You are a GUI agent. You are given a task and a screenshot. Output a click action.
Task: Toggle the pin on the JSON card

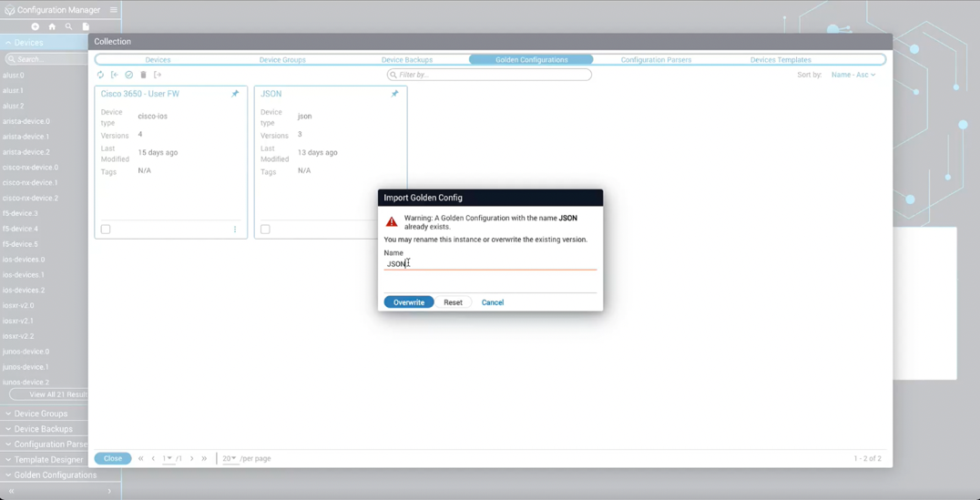(x=394, y=94)
